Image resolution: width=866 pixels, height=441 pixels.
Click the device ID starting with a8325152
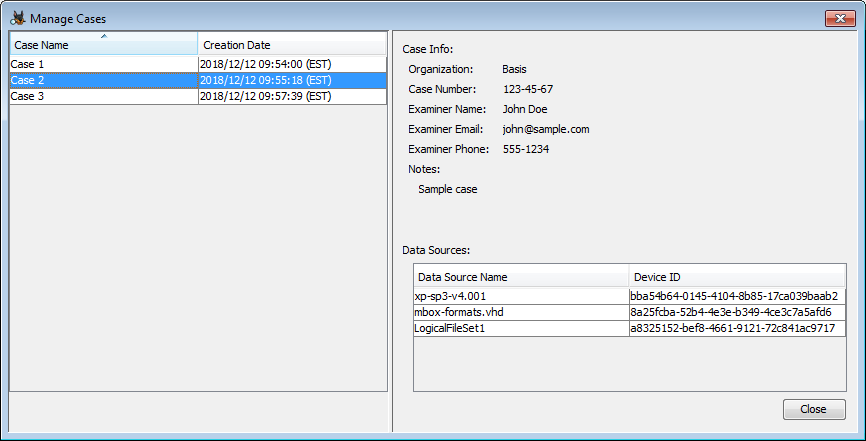734,329
